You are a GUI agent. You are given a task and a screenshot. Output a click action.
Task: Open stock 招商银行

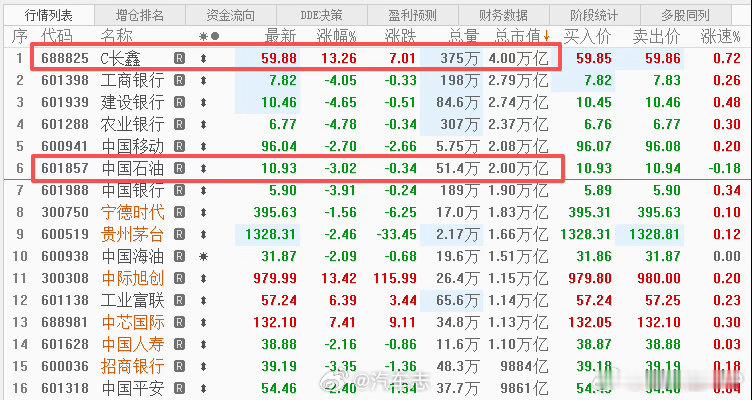pos(132,366)
